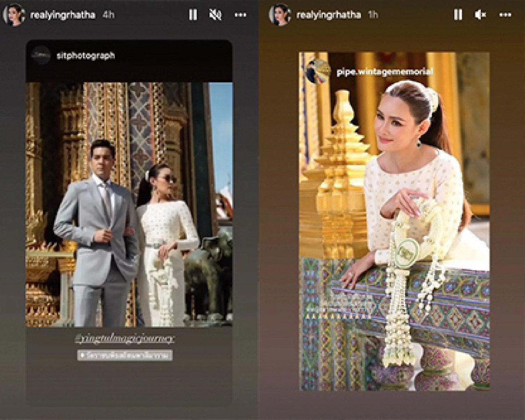The width and height of the screenshot is (525, 420).
Task: Visit realyingrhatha username on left story
Action: 63,15
